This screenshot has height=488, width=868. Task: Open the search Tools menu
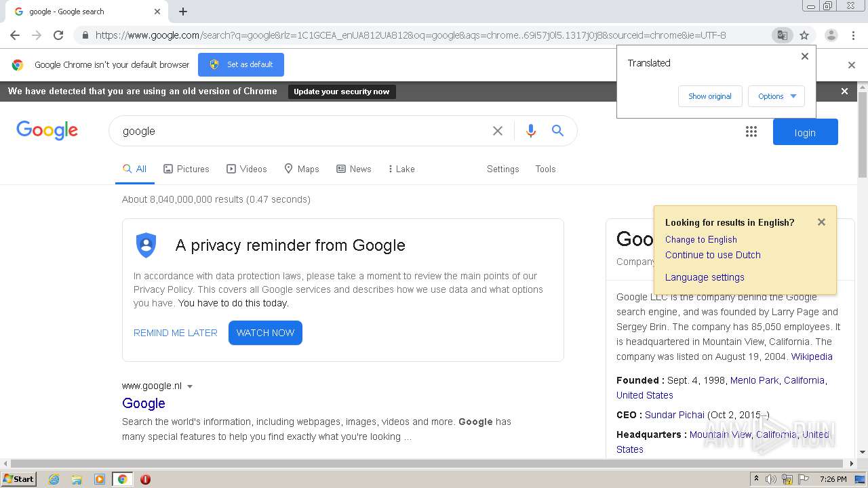(545, 169)
